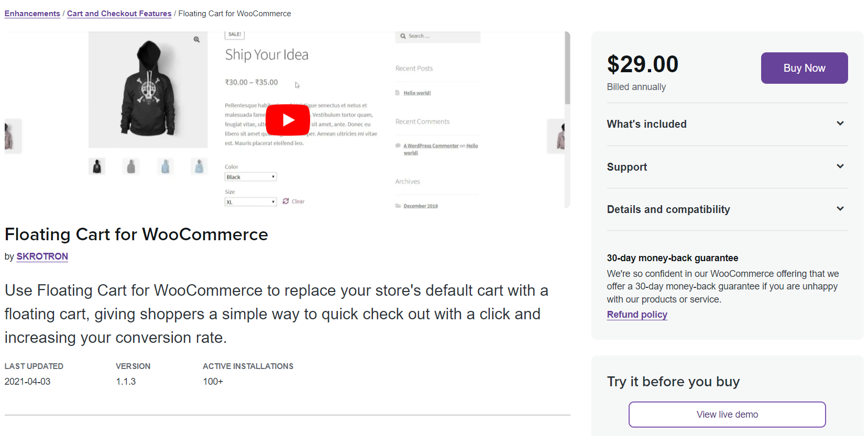Open the Color dropdown set to Black
This screenshot has height=436, width=868.
coord(250,176)
